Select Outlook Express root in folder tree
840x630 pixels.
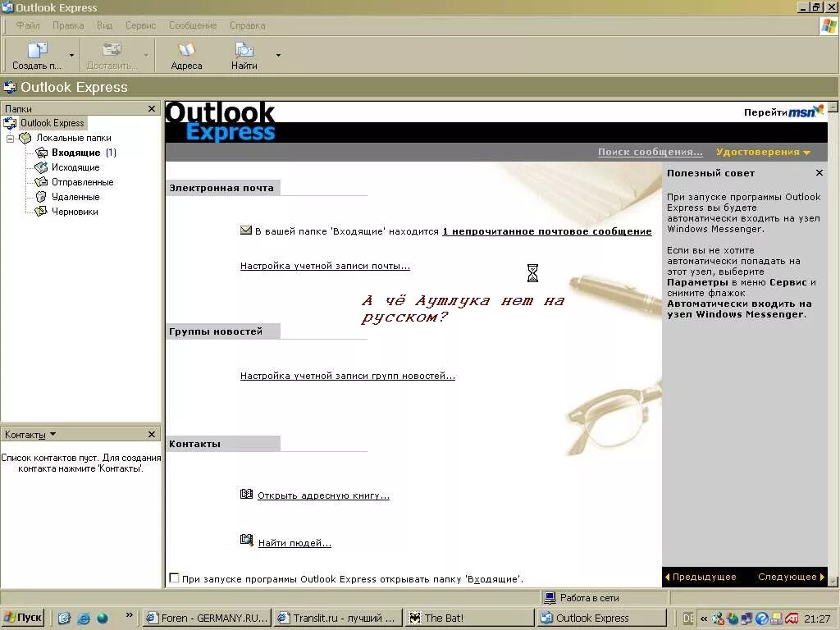click(52, 123)
